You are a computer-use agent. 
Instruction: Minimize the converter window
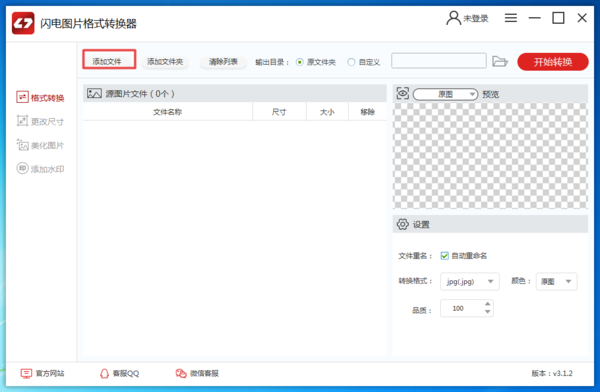pyautogui.click(x=535, y=18)
